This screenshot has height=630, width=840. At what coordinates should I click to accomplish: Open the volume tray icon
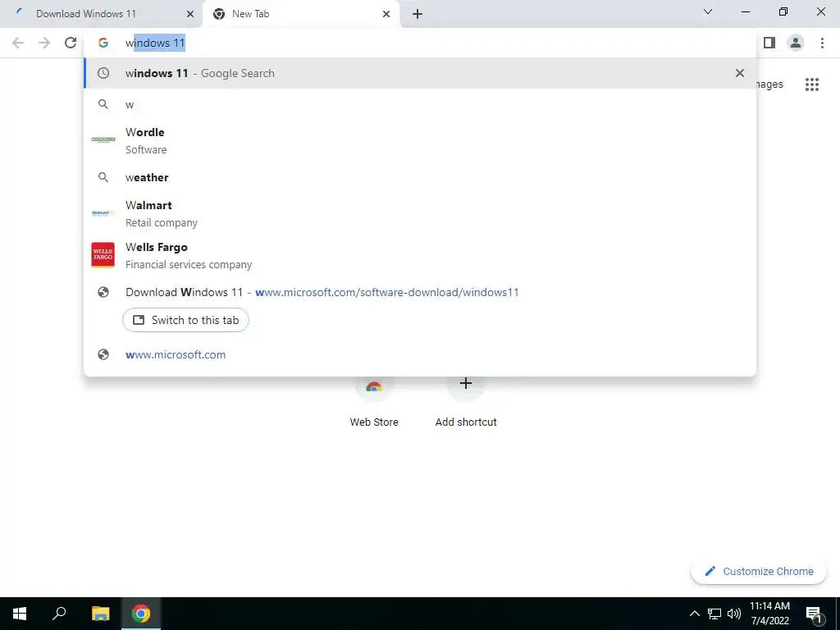pos(734,614)
